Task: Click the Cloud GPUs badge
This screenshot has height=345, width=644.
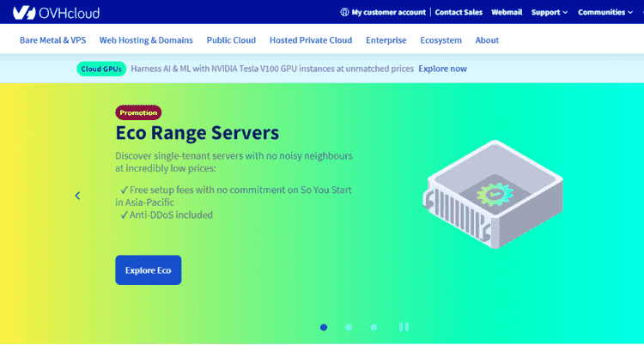Action: click(x=101, y=69)
